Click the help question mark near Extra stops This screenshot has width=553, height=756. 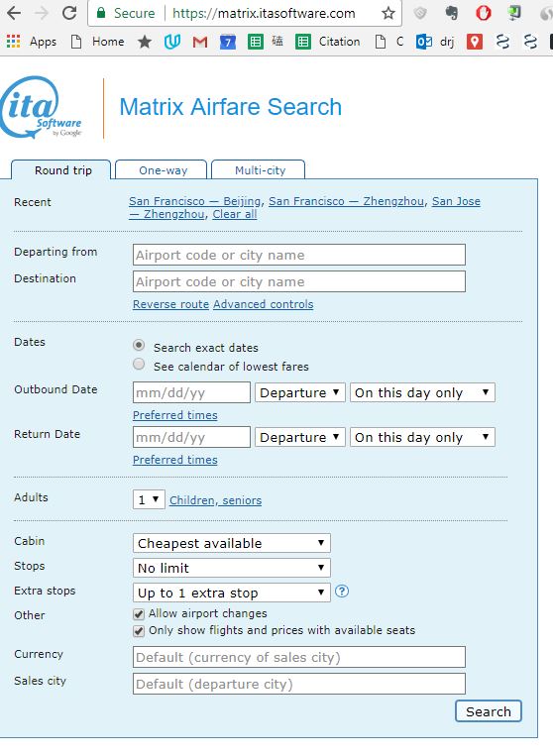click(x=342, y=592)
